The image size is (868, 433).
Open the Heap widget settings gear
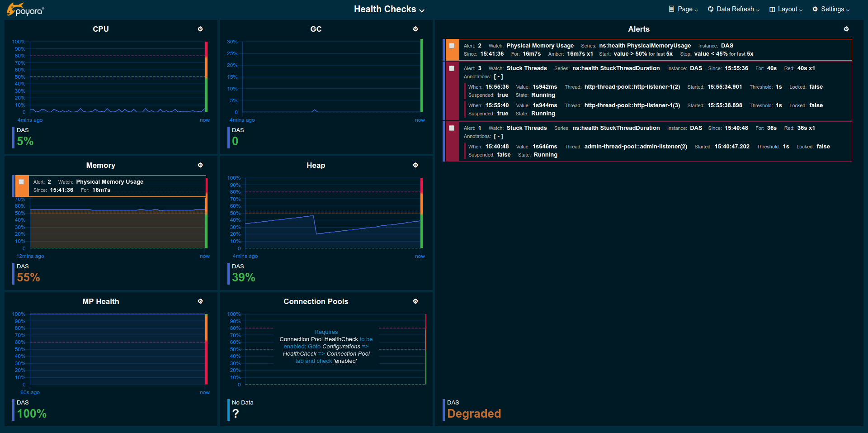(415, 165)
